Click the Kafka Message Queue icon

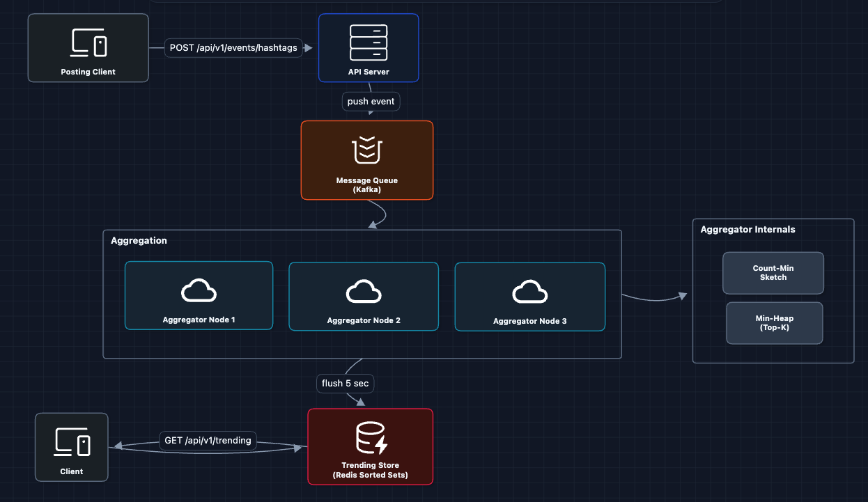click(367, 150)
